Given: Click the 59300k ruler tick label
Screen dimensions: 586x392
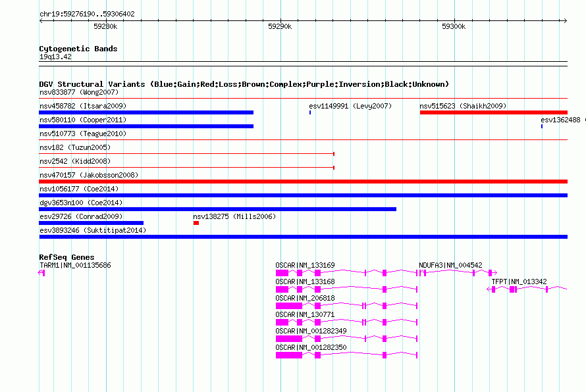Looking at the screenshot, I should coord(454,26).
